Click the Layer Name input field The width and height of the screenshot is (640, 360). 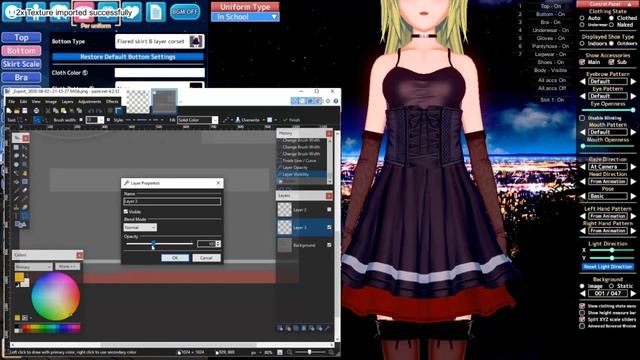(172, 201)
